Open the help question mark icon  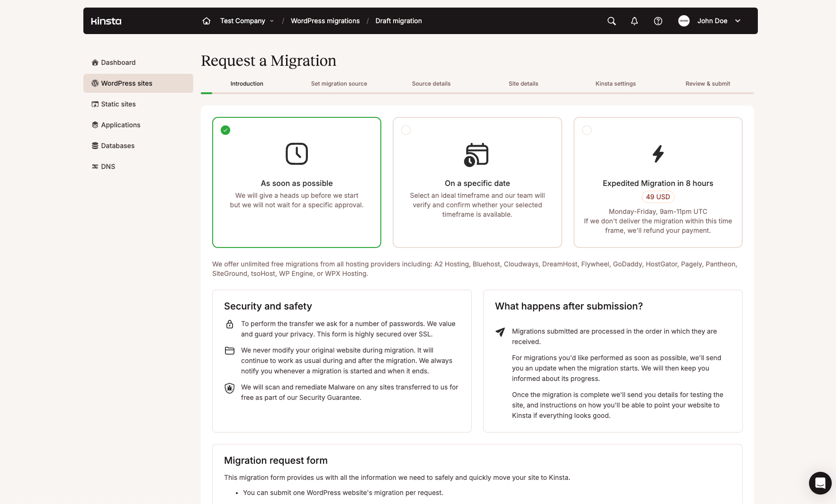click(658, 21)
